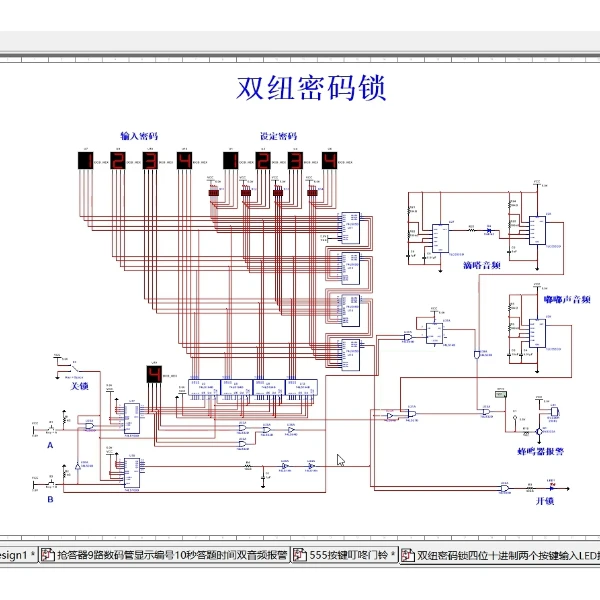Select the OR gate next to button A
600x600 pixels.
pyautogui.click(x=89, y=426)
